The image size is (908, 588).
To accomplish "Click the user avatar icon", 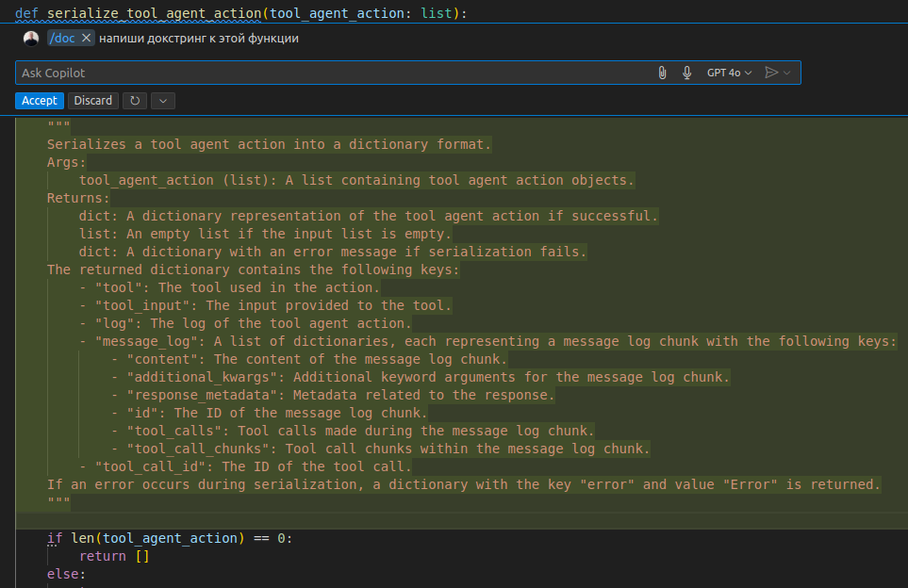I will pyautogui.click(x=31, y=38).
